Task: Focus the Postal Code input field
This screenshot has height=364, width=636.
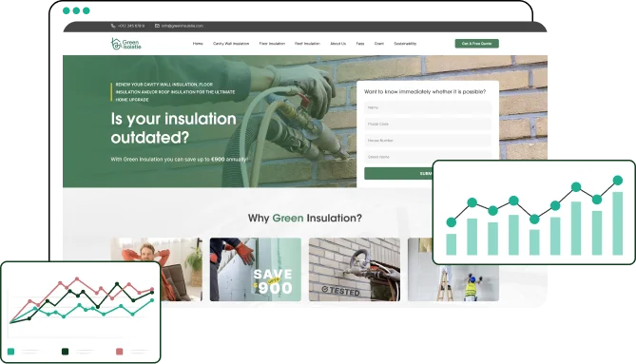Action: [x=428, y=125]
